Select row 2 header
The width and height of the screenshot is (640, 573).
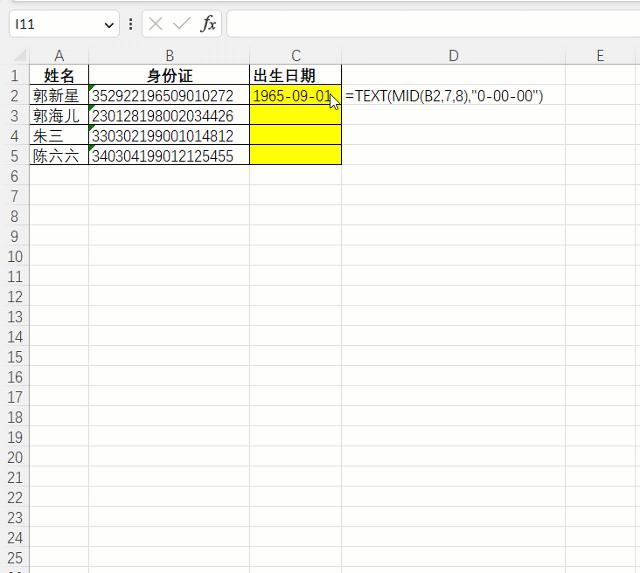[15, 96]
